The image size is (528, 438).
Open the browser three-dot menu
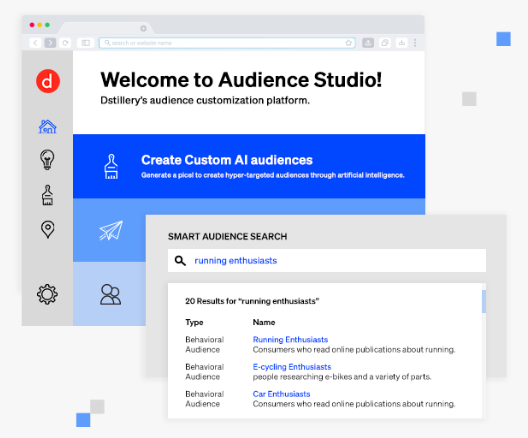point(415,43)
